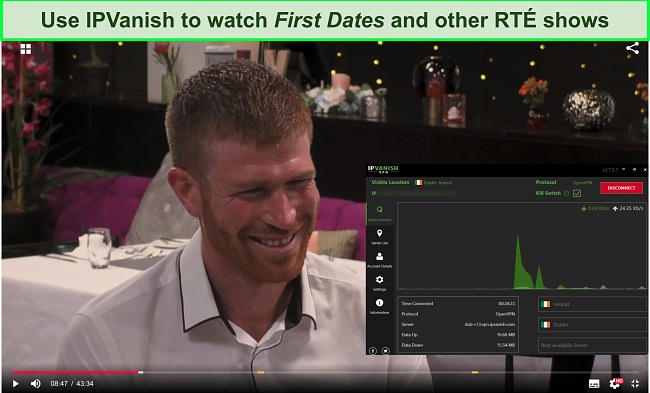Click the IPVanish logo
650x393 pixels.
click(x=383, y=169)
